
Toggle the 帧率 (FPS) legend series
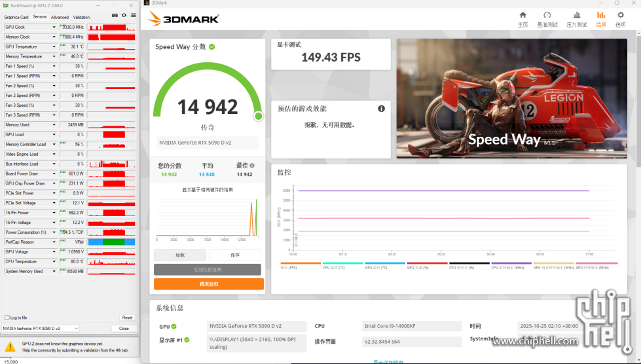click(301, 266)
